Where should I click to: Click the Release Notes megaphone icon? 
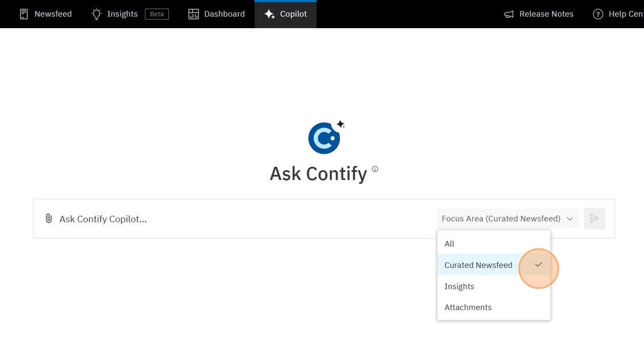click(x=508, y=14)
